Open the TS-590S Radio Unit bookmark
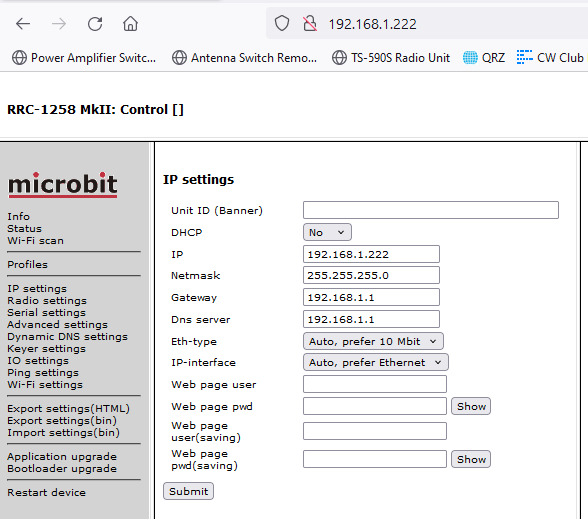This screenshot has height=519, width=588. [391, 58]
